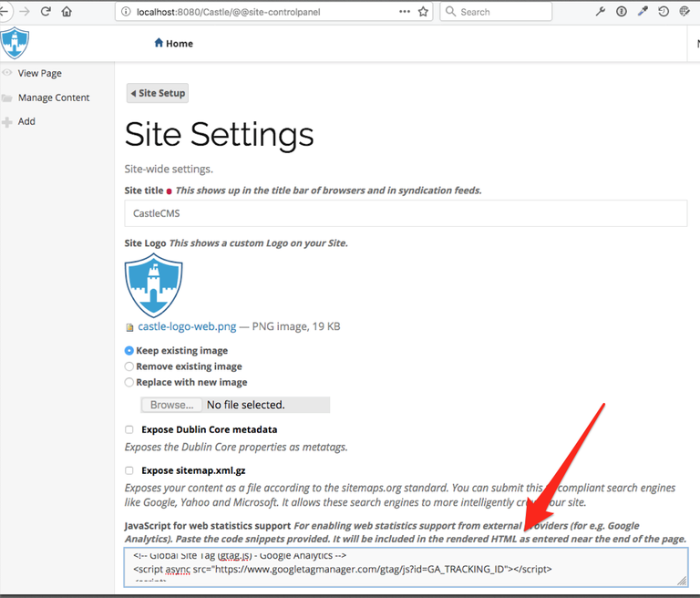
Task: Click the magnifier icon in search box
Action: click(451, 12)
